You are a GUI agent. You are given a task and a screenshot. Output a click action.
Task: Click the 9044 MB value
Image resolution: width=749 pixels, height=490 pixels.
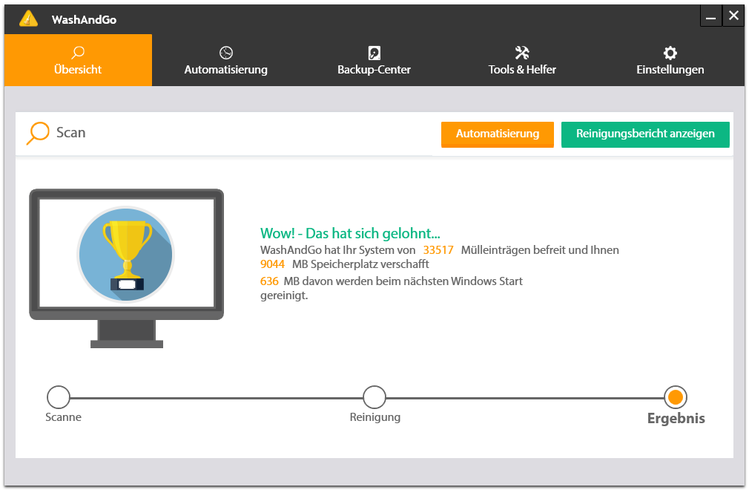point(272,264)
